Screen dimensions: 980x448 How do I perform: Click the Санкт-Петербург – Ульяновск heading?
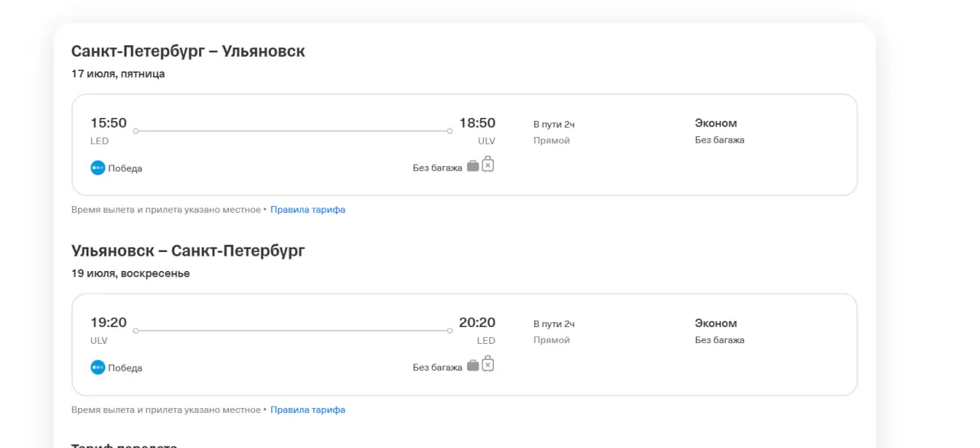tap(188, 51)
